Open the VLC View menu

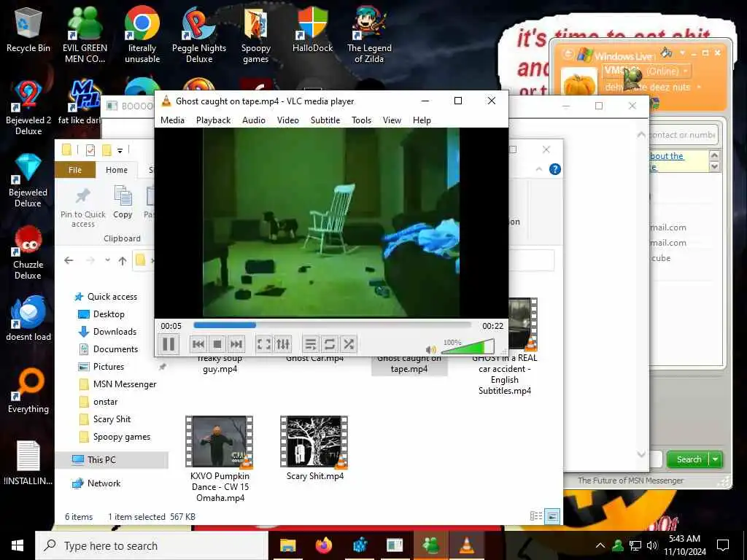coord(392,120)
